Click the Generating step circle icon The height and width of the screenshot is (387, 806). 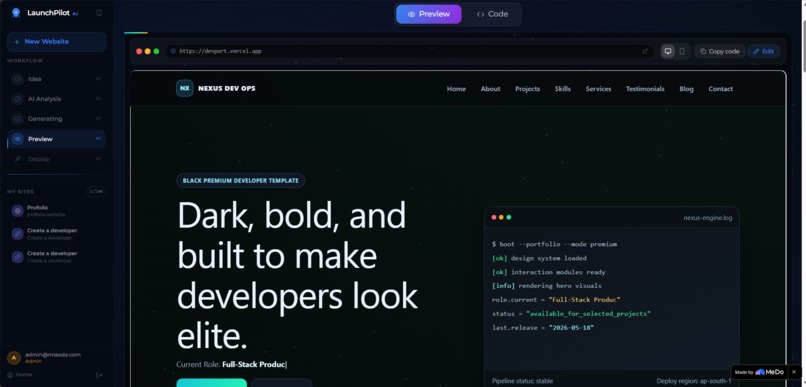(x=17, y=119)
